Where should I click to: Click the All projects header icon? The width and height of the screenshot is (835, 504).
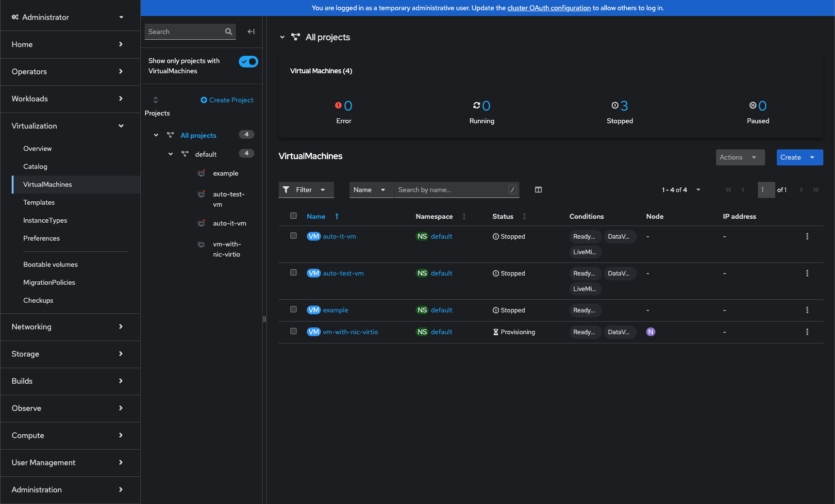coord(295,37)
